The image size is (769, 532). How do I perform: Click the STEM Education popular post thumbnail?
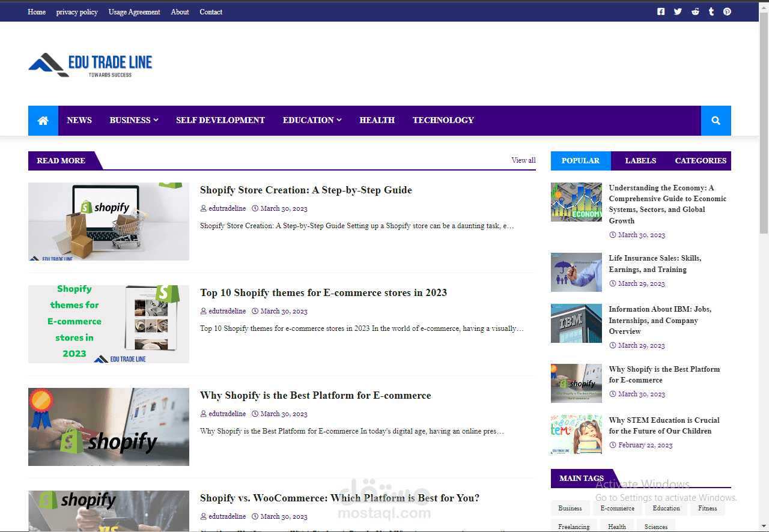[576, 434]
